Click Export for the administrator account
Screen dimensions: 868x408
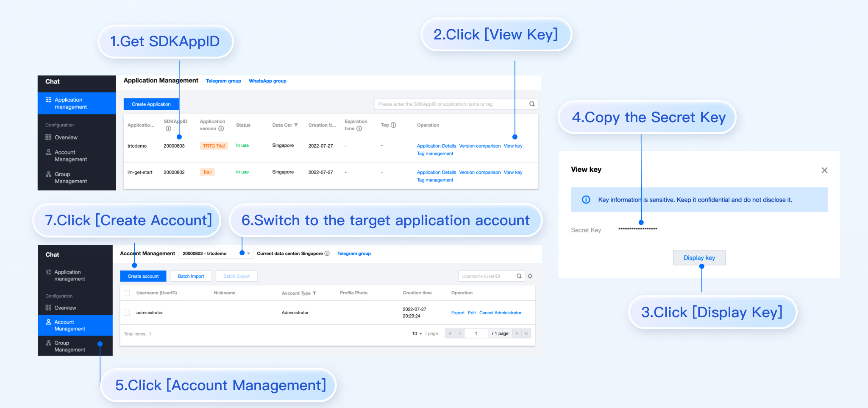tap(458, 313)
